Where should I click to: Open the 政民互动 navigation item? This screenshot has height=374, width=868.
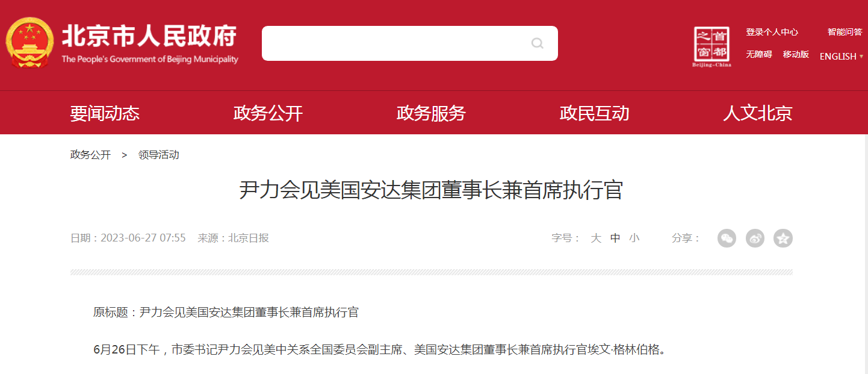tap(594, 113)
